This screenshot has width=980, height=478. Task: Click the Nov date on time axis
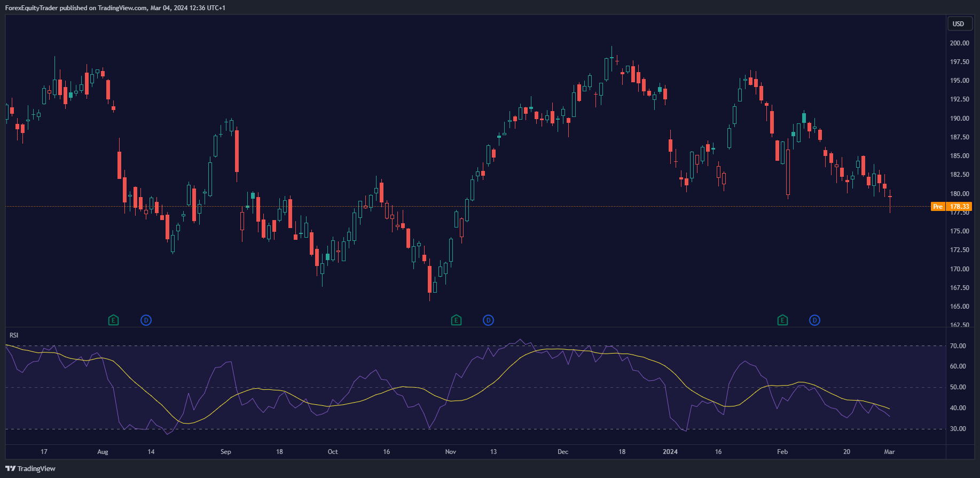(x=451, y=452)
